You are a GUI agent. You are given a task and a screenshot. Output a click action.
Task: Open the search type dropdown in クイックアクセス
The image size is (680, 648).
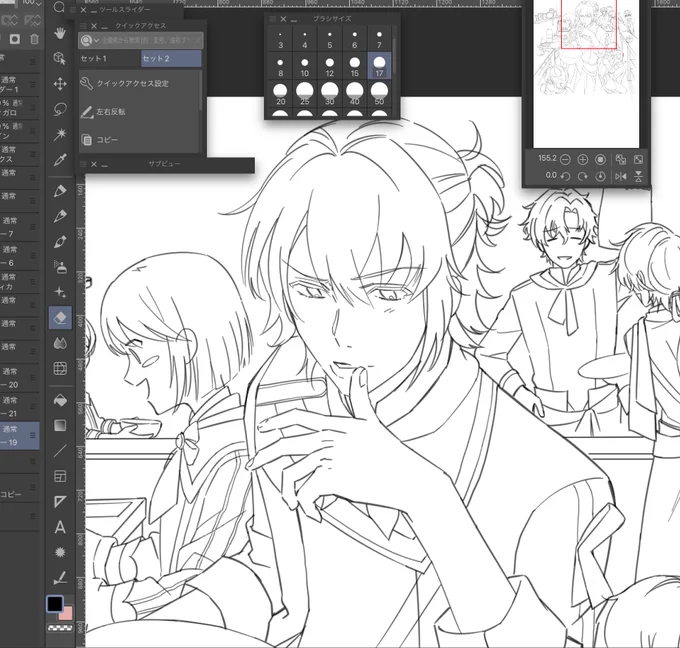(x=90, y=40)
